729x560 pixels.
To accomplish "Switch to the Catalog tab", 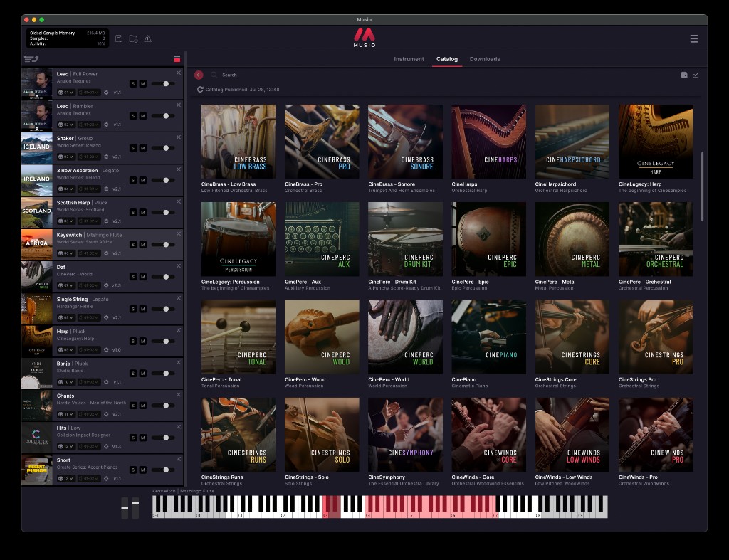I will (447, 59).
